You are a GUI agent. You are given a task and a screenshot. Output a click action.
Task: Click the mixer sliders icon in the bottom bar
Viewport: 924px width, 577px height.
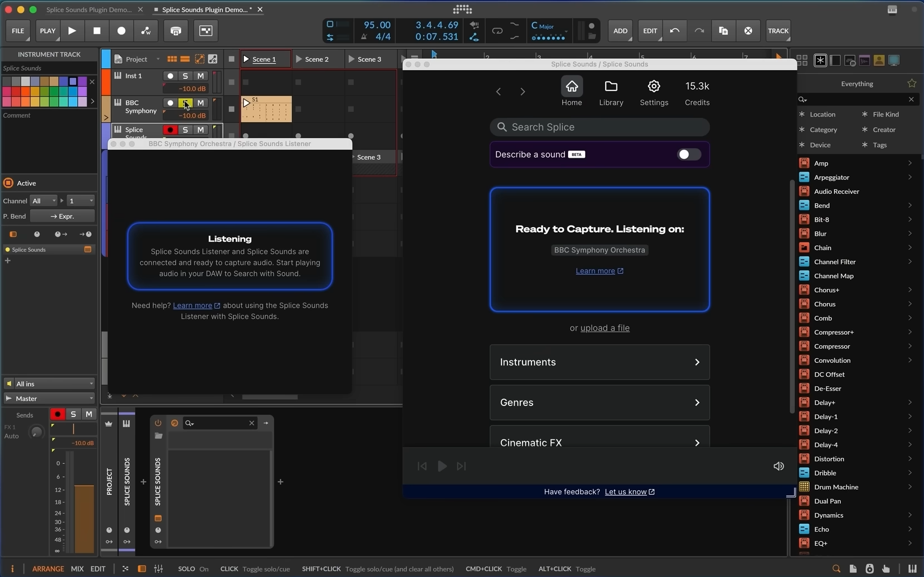(x=158, y=569)
